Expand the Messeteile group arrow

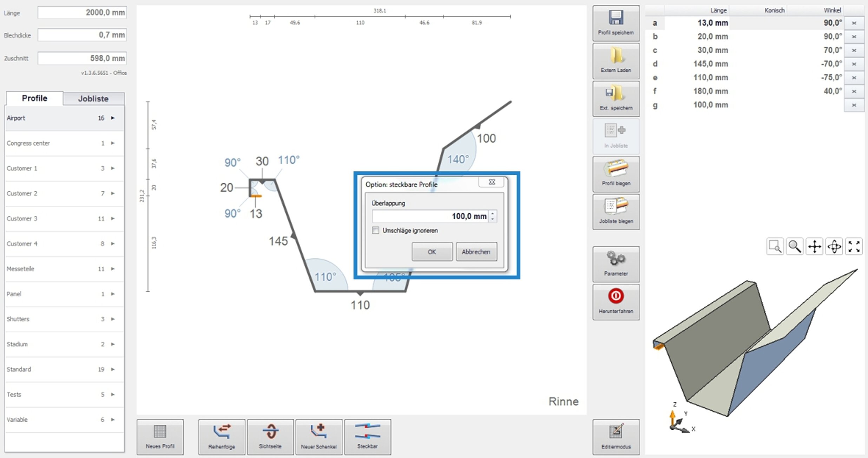113,269
